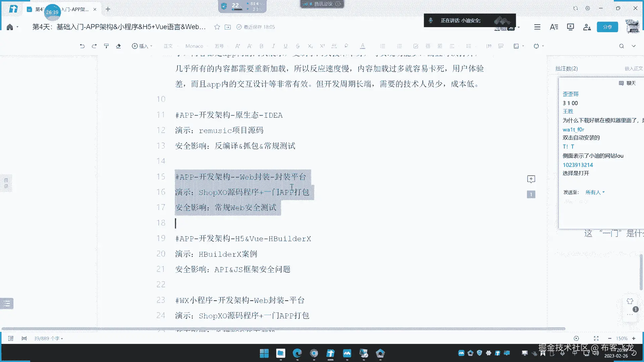
Task: Click presentation mode icon in header
Action: [570, 27]
